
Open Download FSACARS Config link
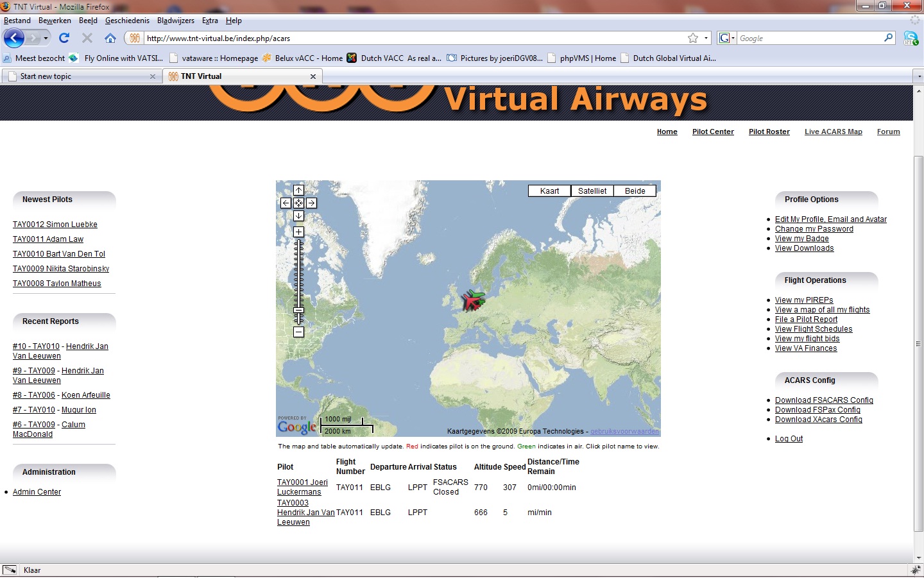pos(824,400)
